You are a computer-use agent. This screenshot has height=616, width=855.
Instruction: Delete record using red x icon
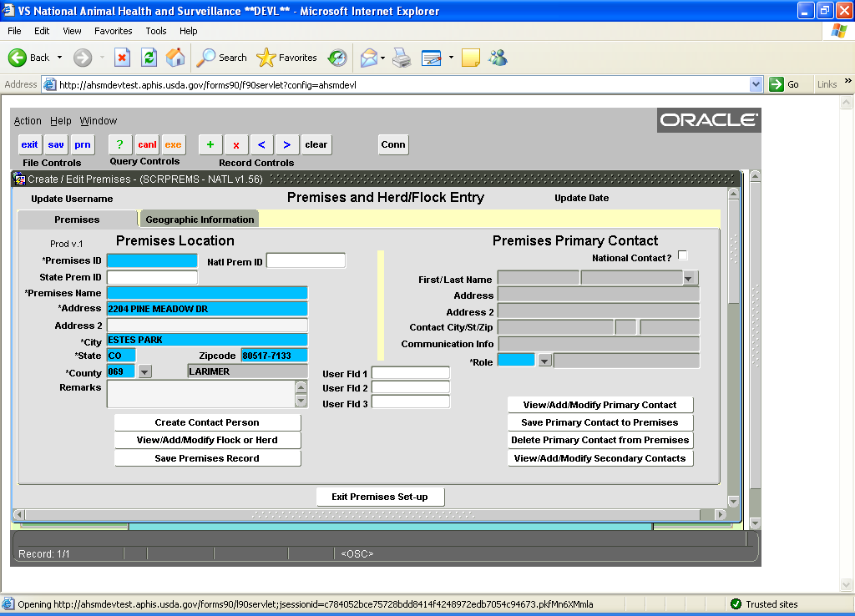point(235,144)
